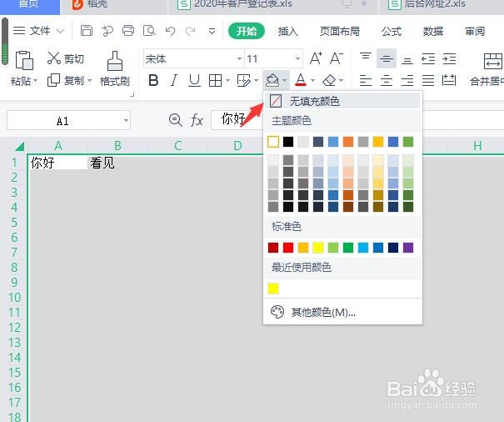Click the Cut (剪切) scissors
Image resolution: width=504 pixels, height=422 pixels.
click(x=53, y=58)
